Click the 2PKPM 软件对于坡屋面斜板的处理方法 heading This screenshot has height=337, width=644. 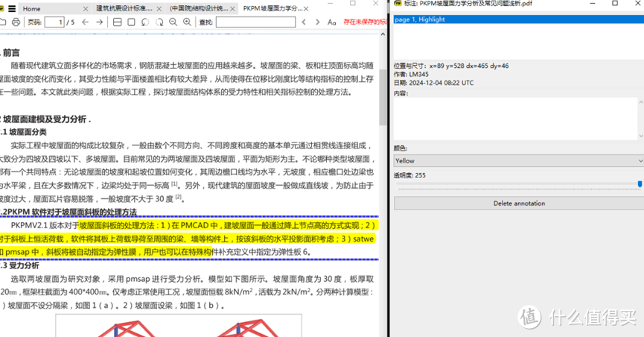click(68, 212)
